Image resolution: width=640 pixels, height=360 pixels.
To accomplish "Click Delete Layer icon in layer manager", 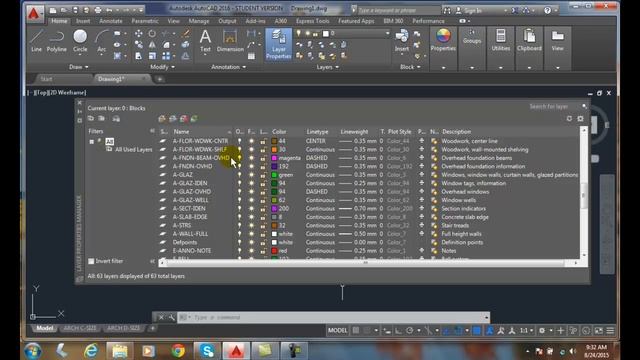I will [x=184, y=119].
